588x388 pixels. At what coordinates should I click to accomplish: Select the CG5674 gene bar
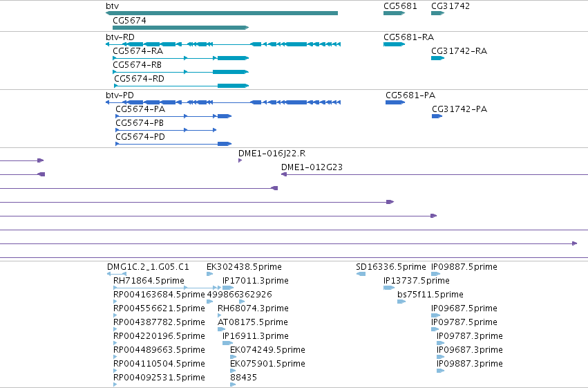pos(181,28)
